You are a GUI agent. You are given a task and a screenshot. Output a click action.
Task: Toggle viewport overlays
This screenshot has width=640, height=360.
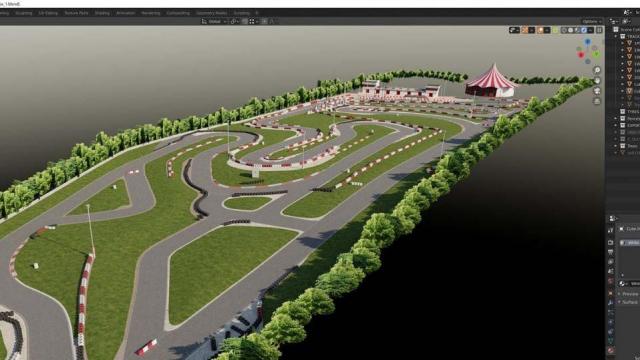coord(540,30)
